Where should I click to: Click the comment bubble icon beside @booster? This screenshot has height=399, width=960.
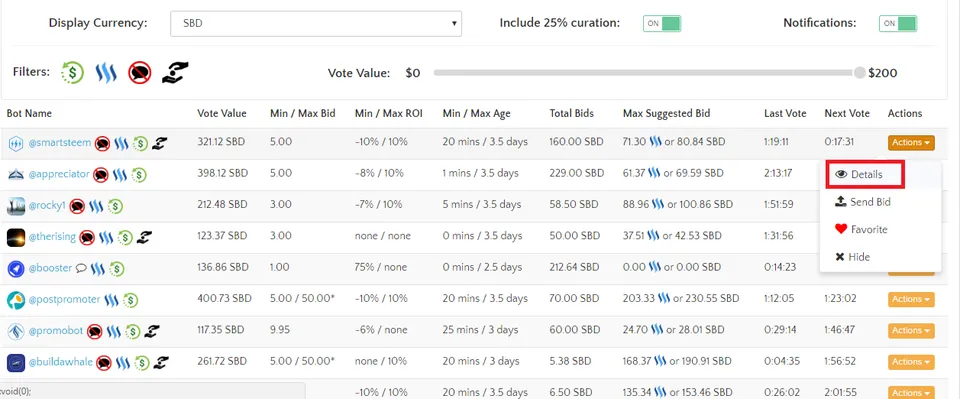(x=81, y=268)
